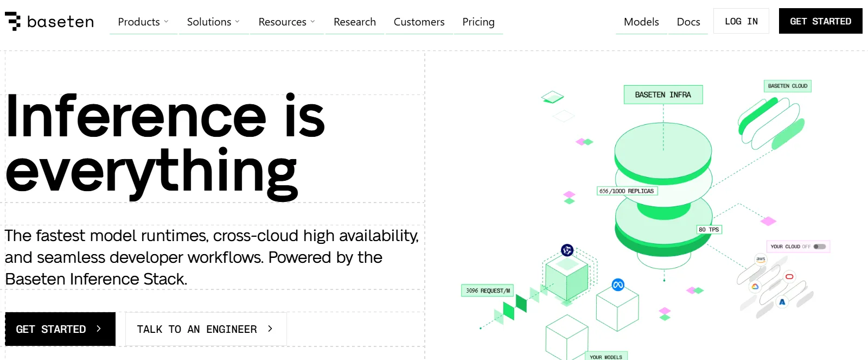
Task: Click the 656/1000 REPLICAS label
Action: pyautogui.click(x=627, y=191)
